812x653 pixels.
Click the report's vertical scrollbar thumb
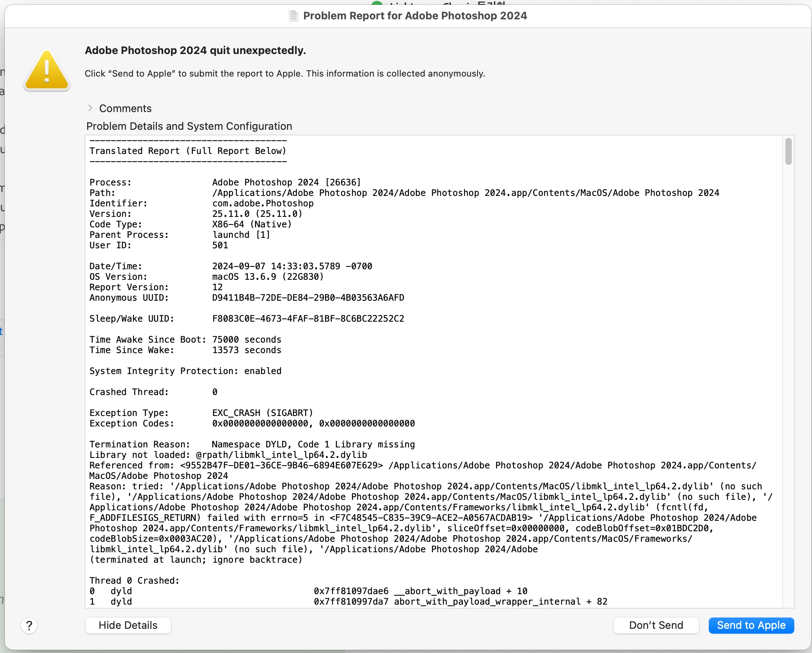788,151
